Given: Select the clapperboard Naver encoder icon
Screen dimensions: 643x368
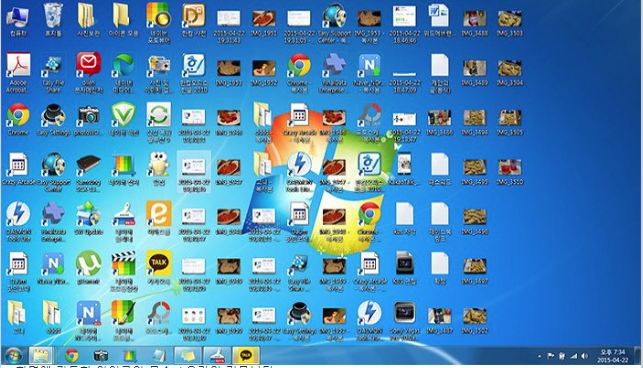Looking at the screenshot, I should point(123,272).
